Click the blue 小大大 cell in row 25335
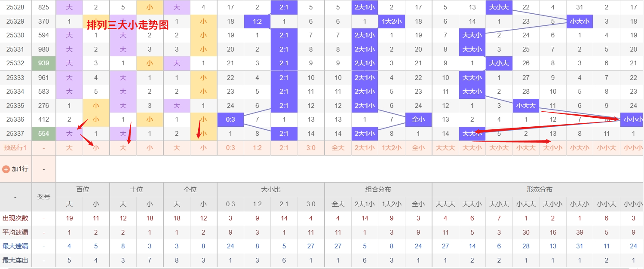The image size is (644, 269). pos(526,105)
